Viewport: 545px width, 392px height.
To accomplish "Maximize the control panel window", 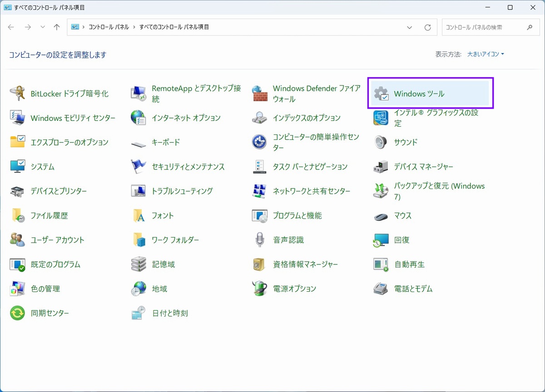I will click(510, 8).
